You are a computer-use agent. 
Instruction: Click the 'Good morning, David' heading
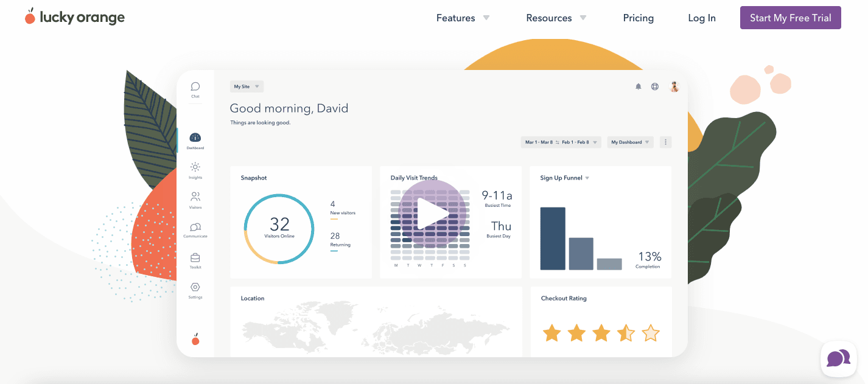click(289, 108)
